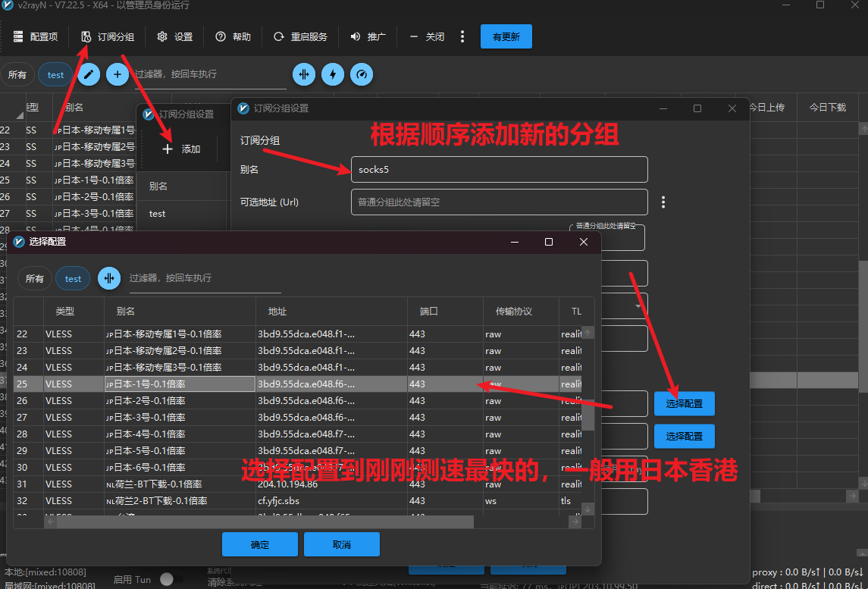Click the dialog's horizontal scrollbar left arrow
868x589 pixels.
coord(50,522)
